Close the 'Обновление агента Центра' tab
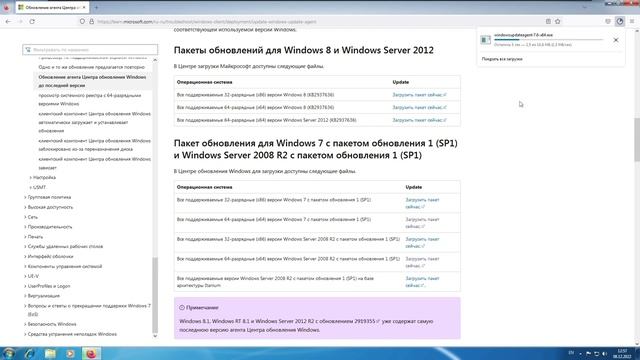This screenshot has height=360, width=640. [84, 7]
